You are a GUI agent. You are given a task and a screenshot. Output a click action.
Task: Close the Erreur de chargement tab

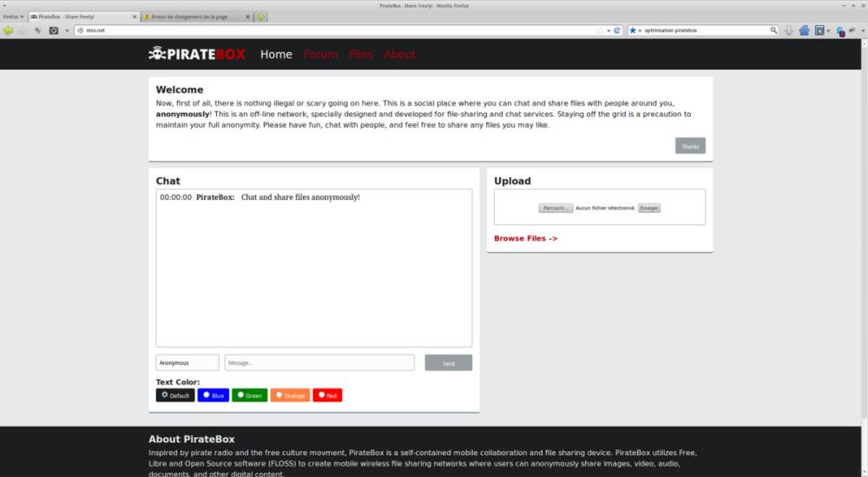coord(247,17)
